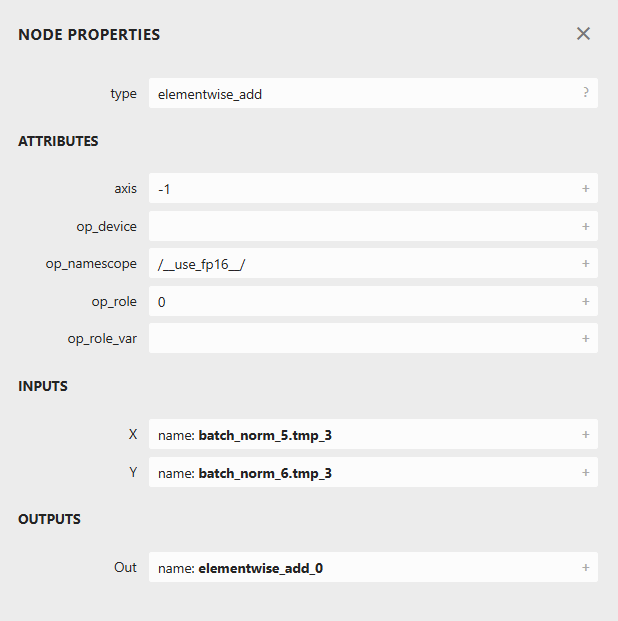The width and height of the screenshot is (618, 621).
Task: Click the question mark help icon for type
Action: (x=585, y=93)
